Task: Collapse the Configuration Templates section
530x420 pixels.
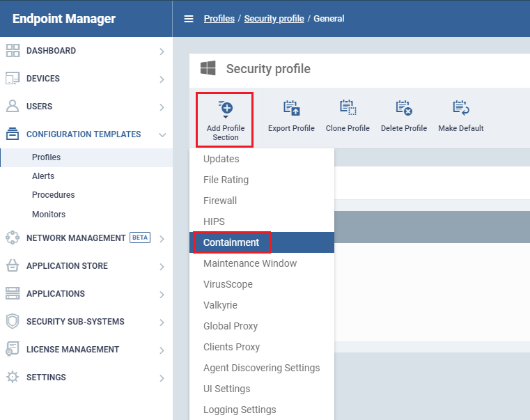Action: (x=162, y=134)
